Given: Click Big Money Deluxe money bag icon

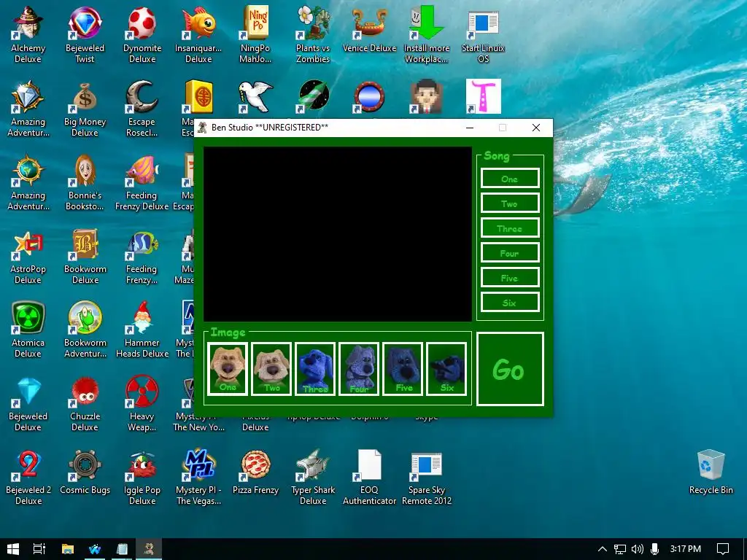Looking at the screenshot, I should coord(85,109).
